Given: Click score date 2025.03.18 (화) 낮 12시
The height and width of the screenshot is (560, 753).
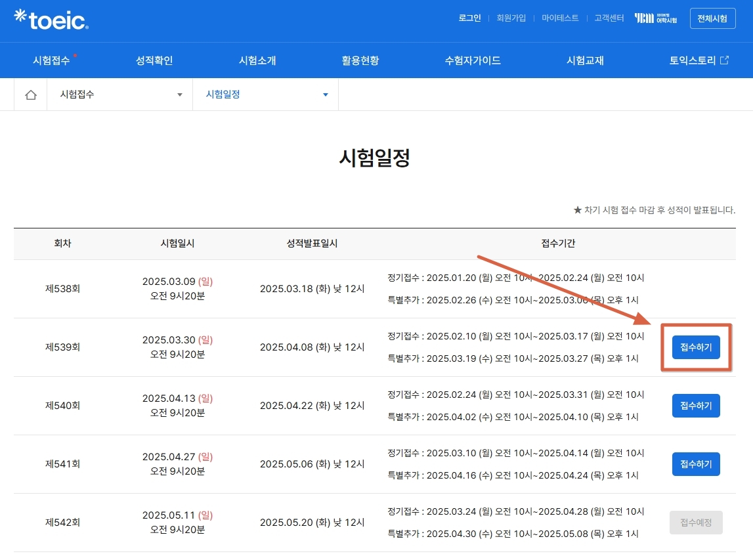Looking at the screenshot, I should pyautogui.click(x=312, y=289).
